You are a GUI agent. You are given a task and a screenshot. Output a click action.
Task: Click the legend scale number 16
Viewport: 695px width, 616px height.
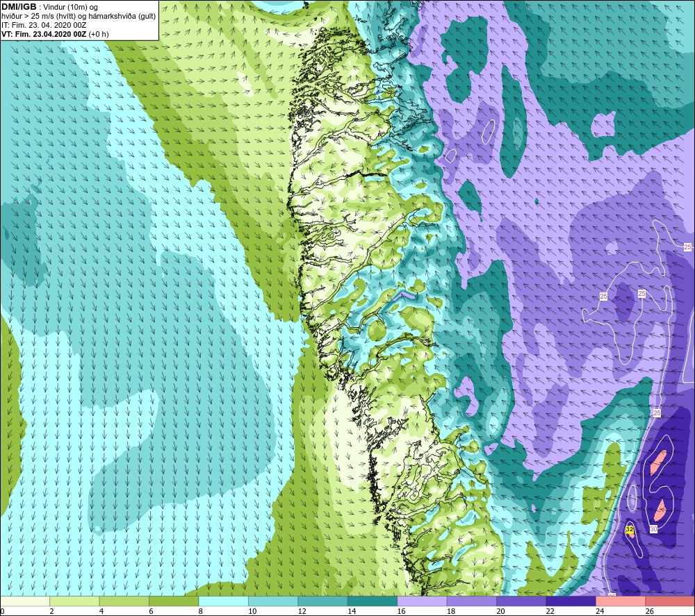point(401,611)
